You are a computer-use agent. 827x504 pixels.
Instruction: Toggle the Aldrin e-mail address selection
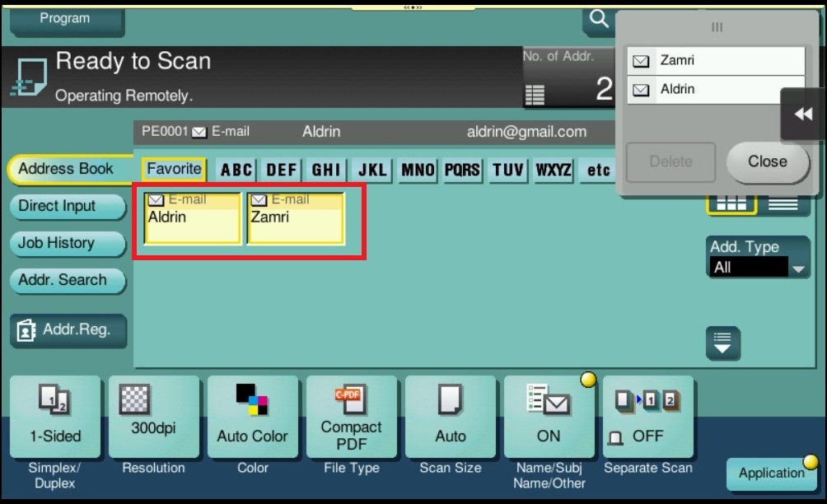(x=193, y=218)
